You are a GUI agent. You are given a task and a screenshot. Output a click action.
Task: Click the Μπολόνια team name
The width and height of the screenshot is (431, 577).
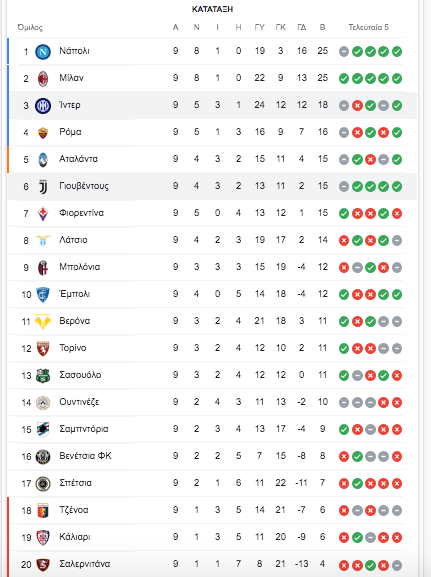(x=80, y=267)
